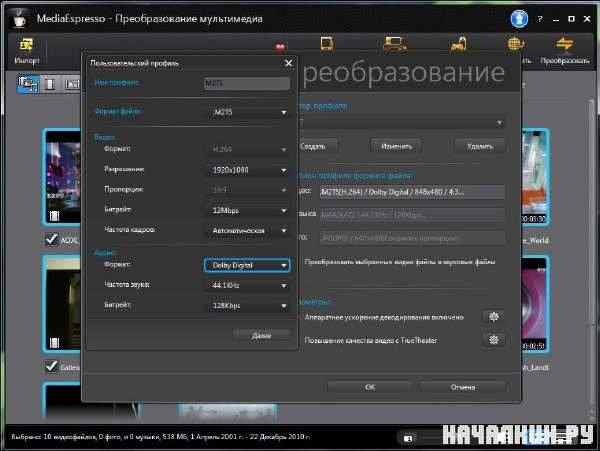Screen dimensions: 600x451
Task: Click the status bar thumbnail size icon
Action: click(x=408, y=438)
